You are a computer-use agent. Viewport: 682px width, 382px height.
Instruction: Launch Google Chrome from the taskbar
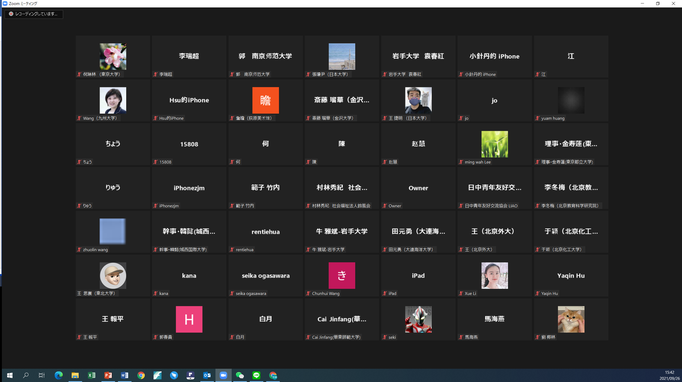(x=141, y=375)
